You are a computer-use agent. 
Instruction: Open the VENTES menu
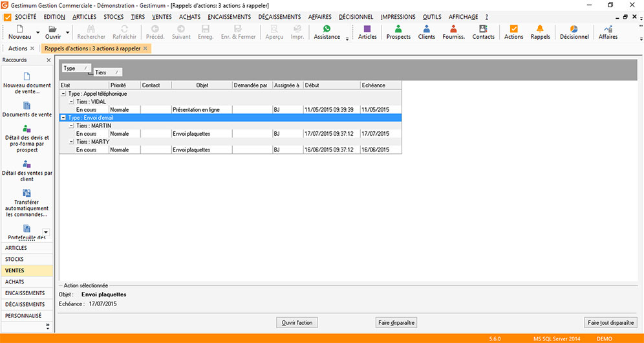point(162,17)
